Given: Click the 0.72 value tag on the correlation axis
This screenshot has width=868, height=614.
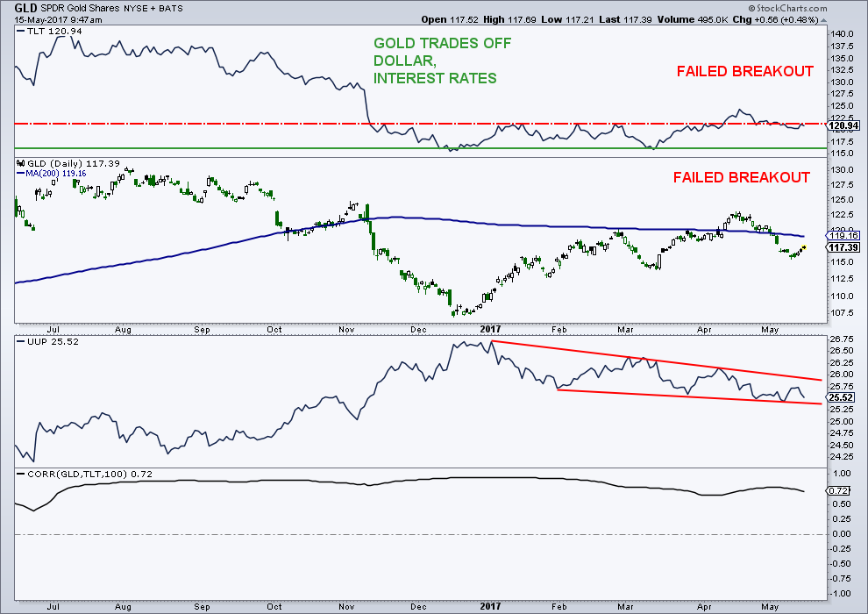Looking at the screenshot, I should click(839, 490).
